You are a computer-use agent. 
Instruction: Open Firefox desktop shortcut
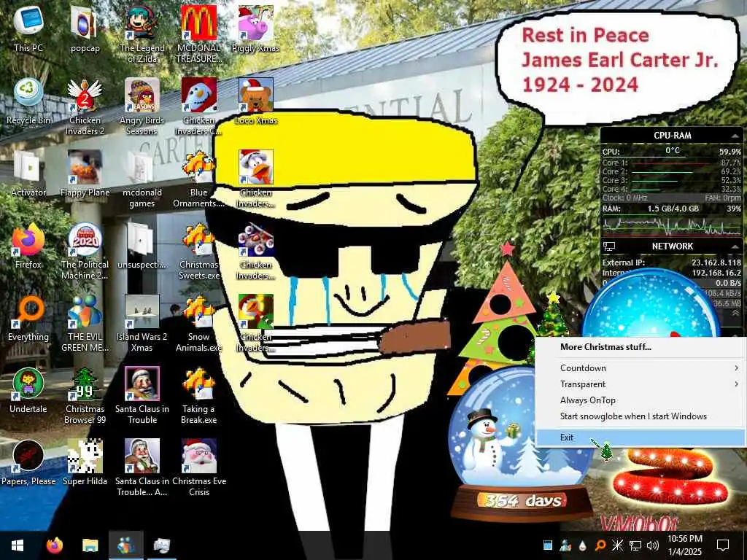coord(28,245)
